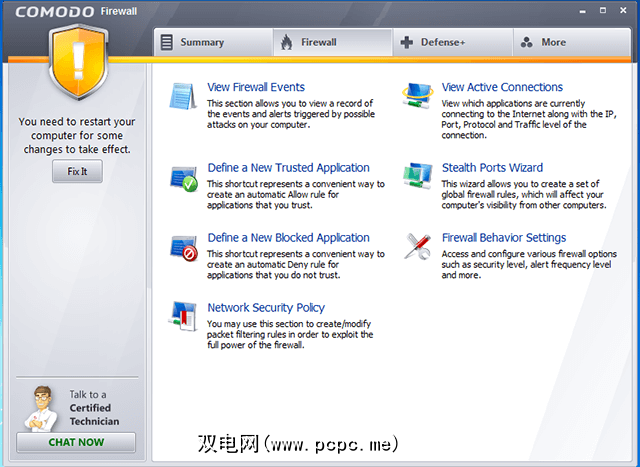Click the Define a New Trusted Application icon
Image resolution: width=640 pixels, height=467 pixels.
pyautogui.click(x=184, y=179)
